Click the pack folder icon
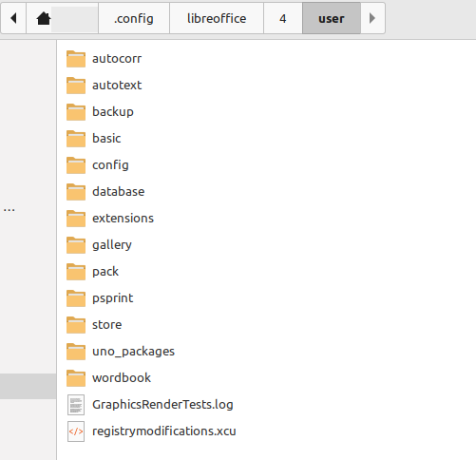The height and width of the screenshot is (460, 476). (x=76, y=272)
